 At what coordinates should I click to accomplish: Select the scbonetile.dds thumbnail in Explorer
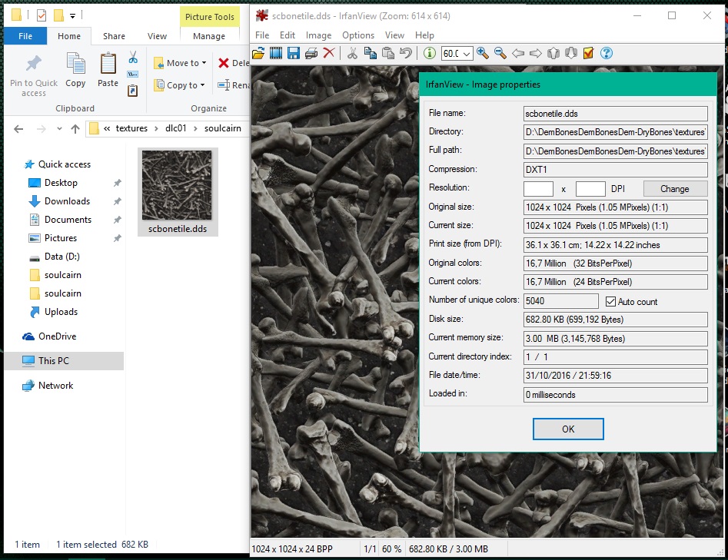click(x=177, y=186)
